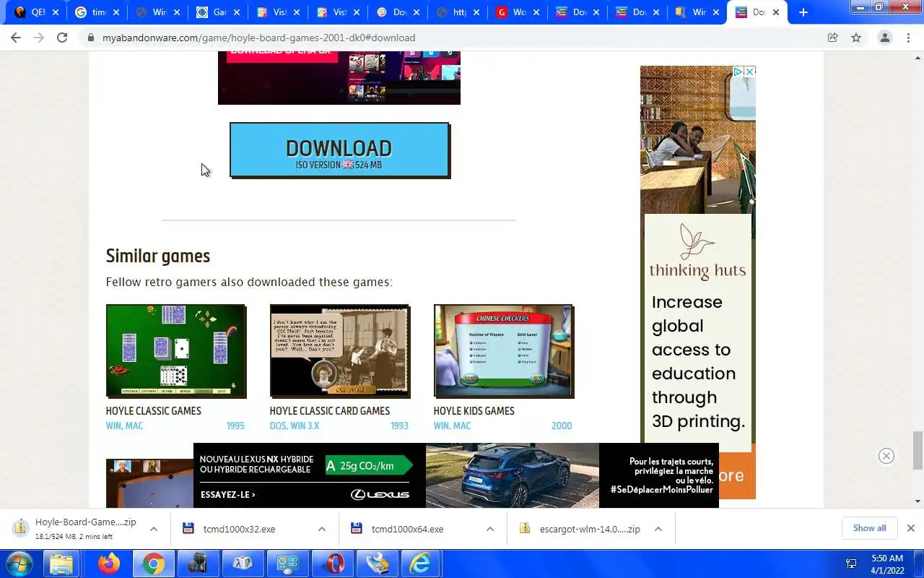Viewport: 924px width, 578px height.
Task: Open Hoyle Kids Games screenshot thumbnail
Action: [x=504, y=351]
